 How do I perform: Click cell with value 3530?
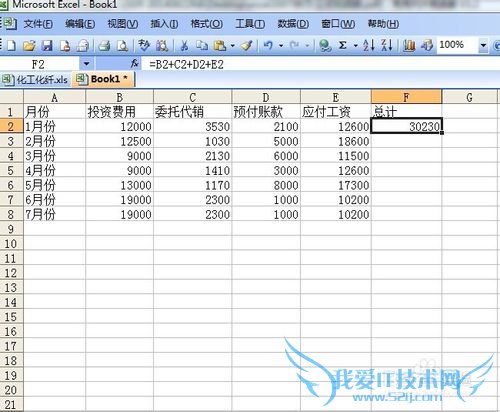click(x=192, y=126)
